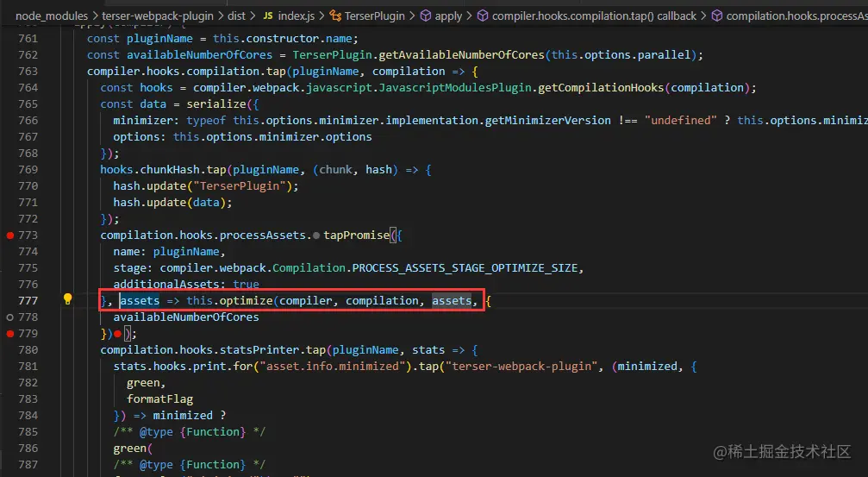868x477 pixels.
Task: Open the TerserPlugin breadcrumb symbol list
Action: (375, 16)
